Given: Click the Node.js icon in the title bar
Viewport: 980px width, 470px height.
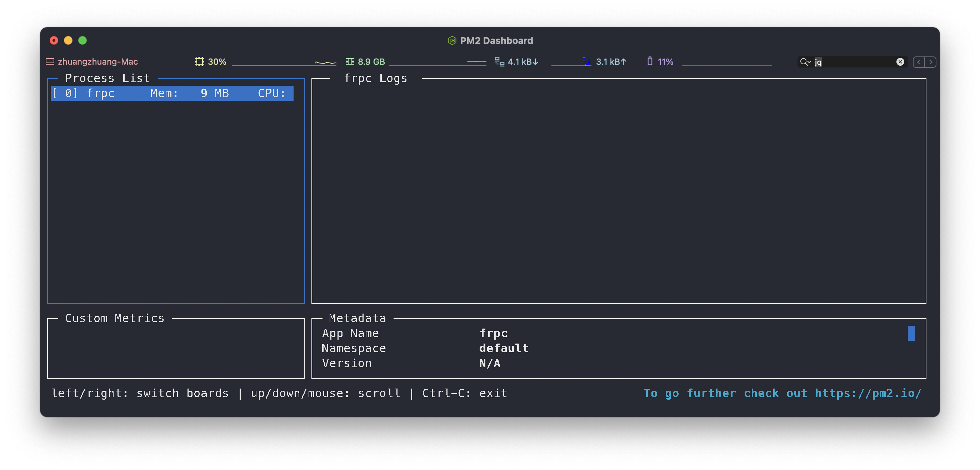Looking at the screenshot, I should [451, 40].
